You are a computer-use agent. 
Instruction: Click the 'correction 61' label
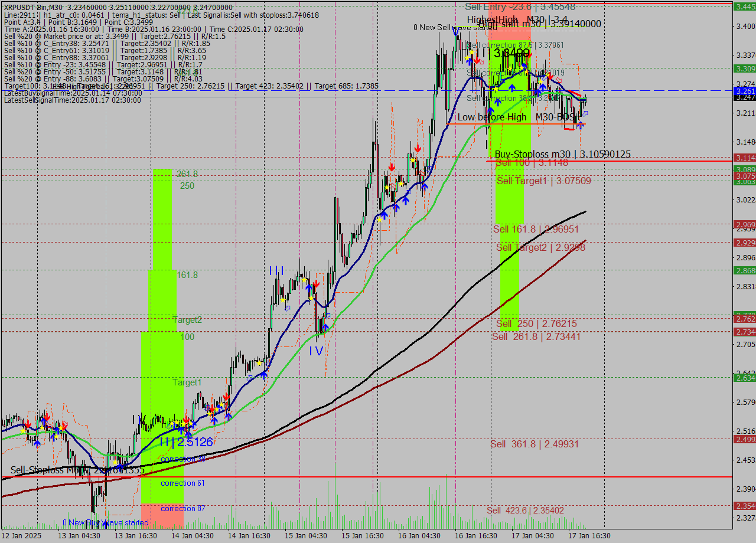[x=183, y=483]
